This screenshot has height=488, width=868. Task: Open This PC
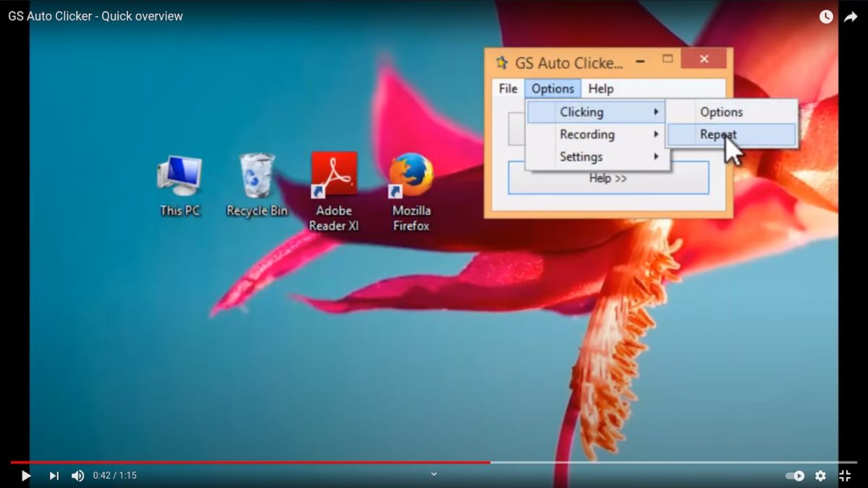click(178, 174)
